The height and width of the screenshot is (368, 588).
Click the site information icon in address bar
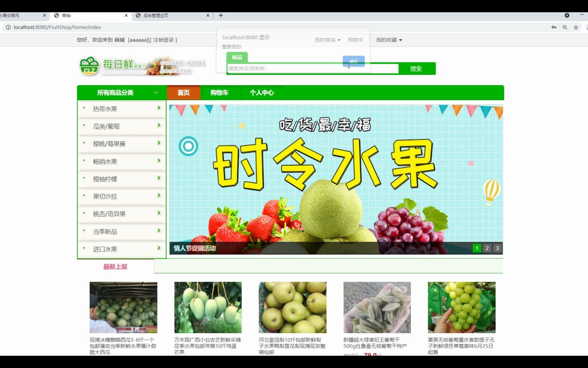point(8,27)
